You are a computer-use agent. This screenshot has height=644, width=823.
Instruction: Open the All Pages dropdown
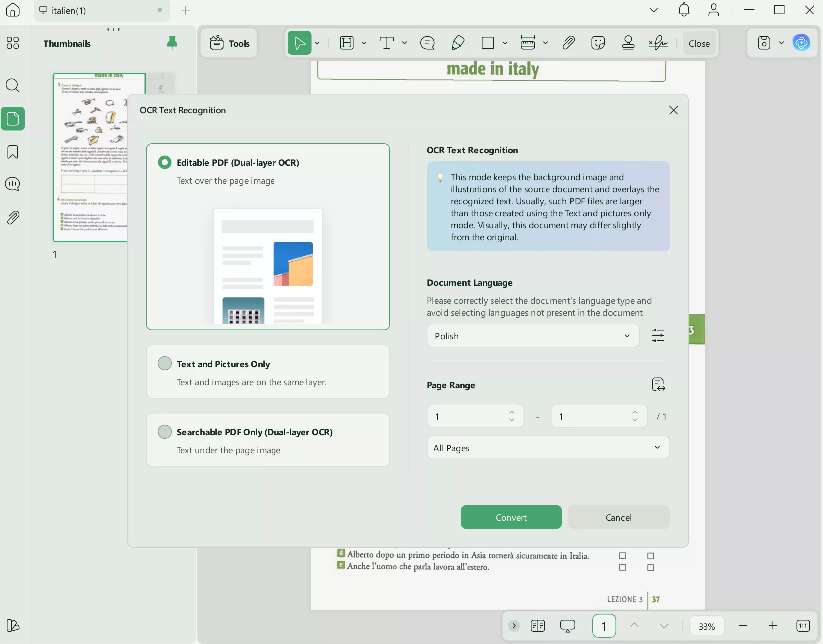(548, 448)
